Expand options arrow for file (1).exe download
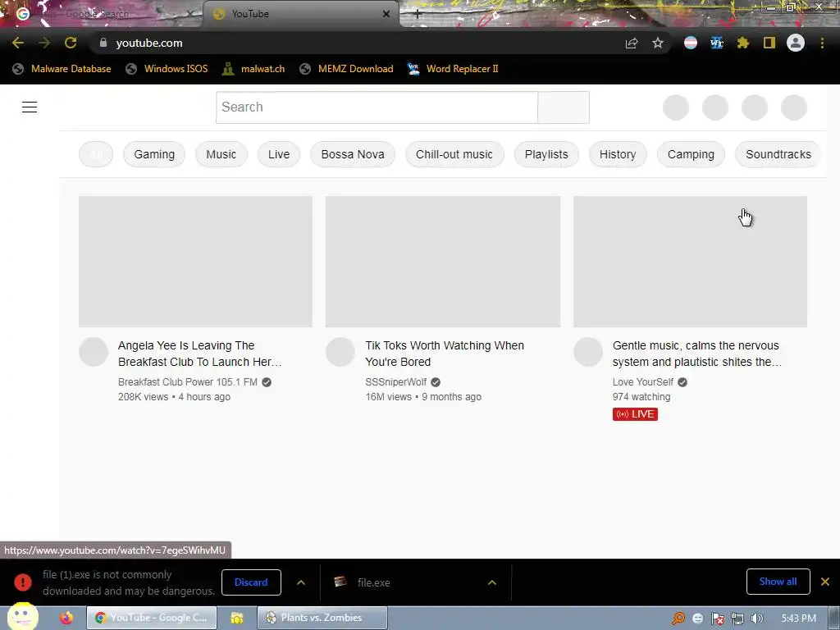 [x=301, y=582]
